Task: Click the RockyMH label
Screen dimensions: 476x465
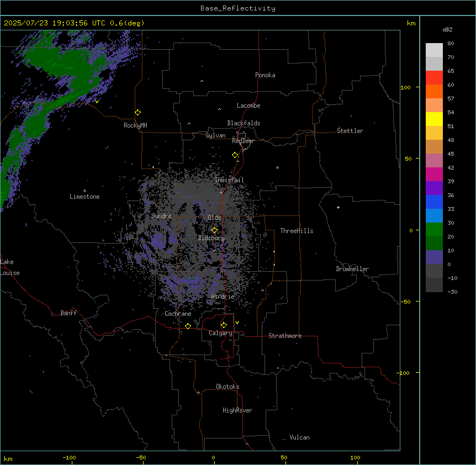Action: point(135,125)
